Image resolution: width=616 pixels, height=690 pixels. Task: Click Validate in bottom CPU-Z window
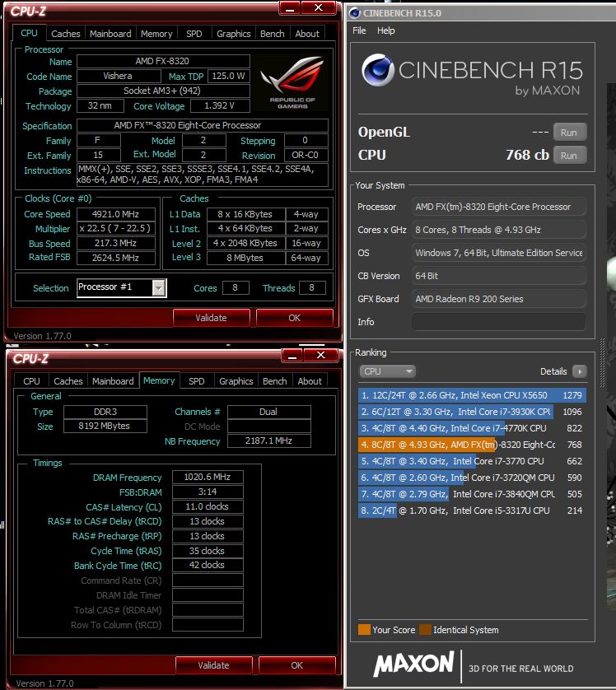point(214,665)
